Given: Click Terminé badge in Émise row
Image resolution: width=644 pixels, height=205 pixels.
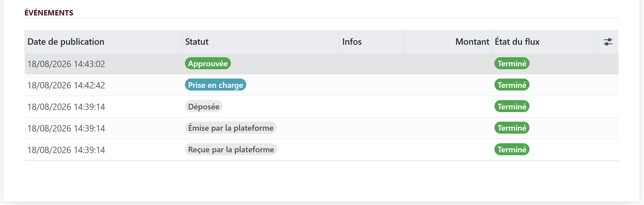Looking at the screenshot, I should pyautogui.click(x=512, y=128).
